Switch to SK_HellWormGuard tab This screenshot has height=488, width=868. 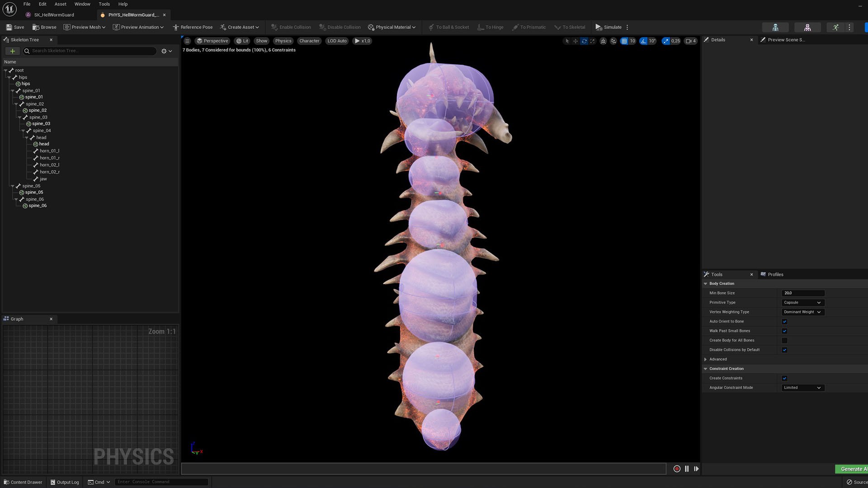(54, 15)
